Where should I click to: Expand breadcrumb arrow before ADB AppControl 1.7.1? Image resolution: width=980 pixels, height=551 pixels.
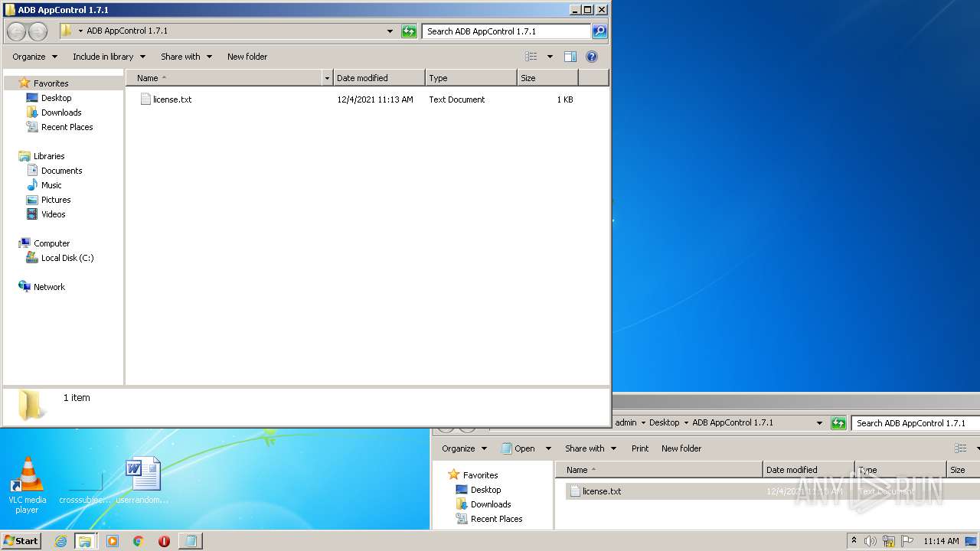tap(80, 31)
